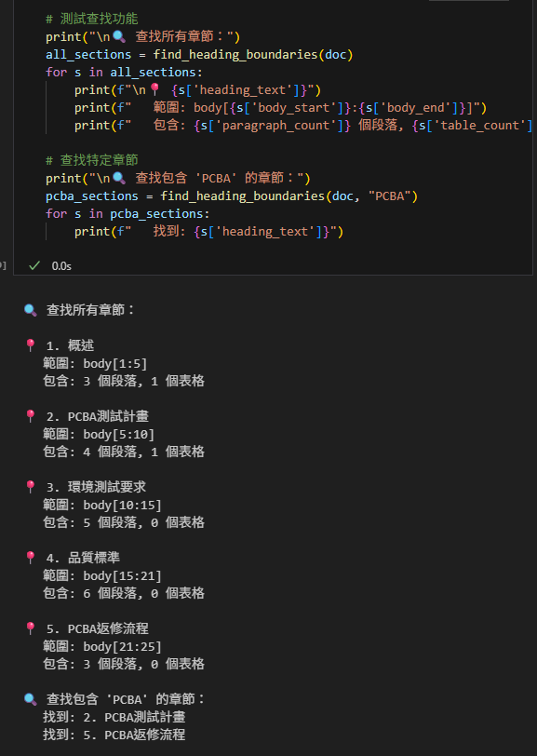Click the output line "查找包含 'PCBA' 的章節:"
Screen dimensions: 537x756
tap(126, 699)
